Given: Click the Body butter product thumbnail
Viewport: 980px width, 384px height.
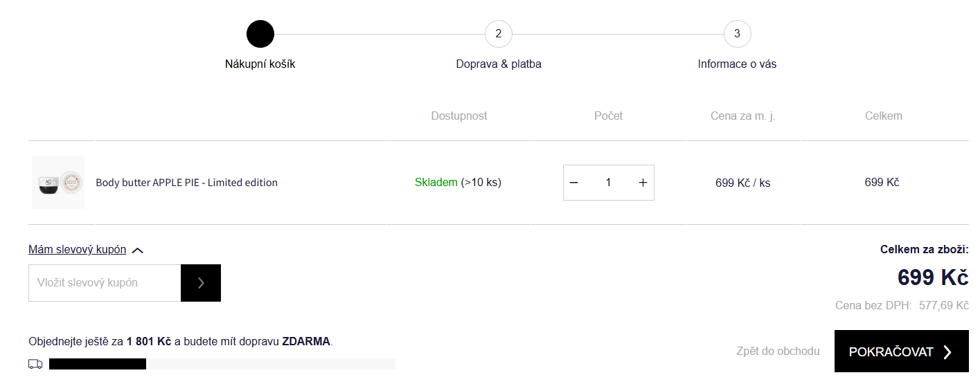Looking at the screenshot, I should (x=58, y=183).
